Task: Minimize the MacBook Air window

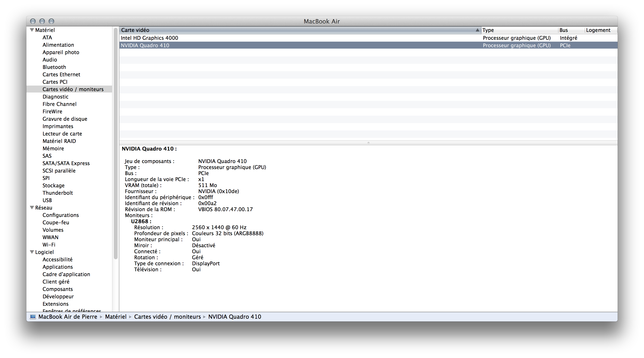Action: (42, 22)
